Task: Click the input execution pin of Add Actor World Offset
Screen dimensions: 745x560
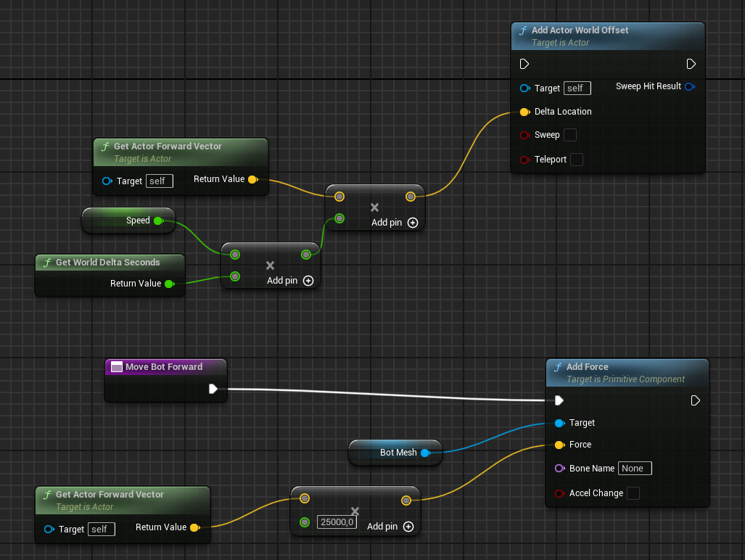Action: (x=524, y=65)
